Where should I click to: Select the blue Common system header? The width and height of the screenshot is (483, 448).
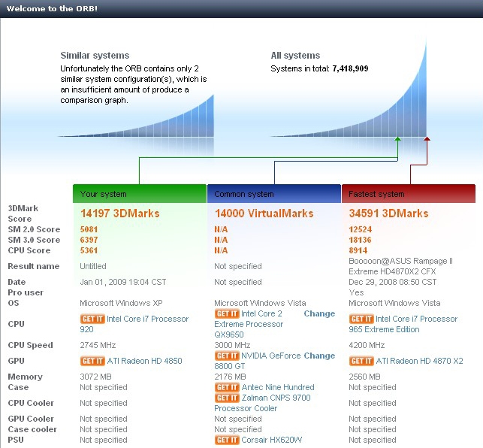274,194
